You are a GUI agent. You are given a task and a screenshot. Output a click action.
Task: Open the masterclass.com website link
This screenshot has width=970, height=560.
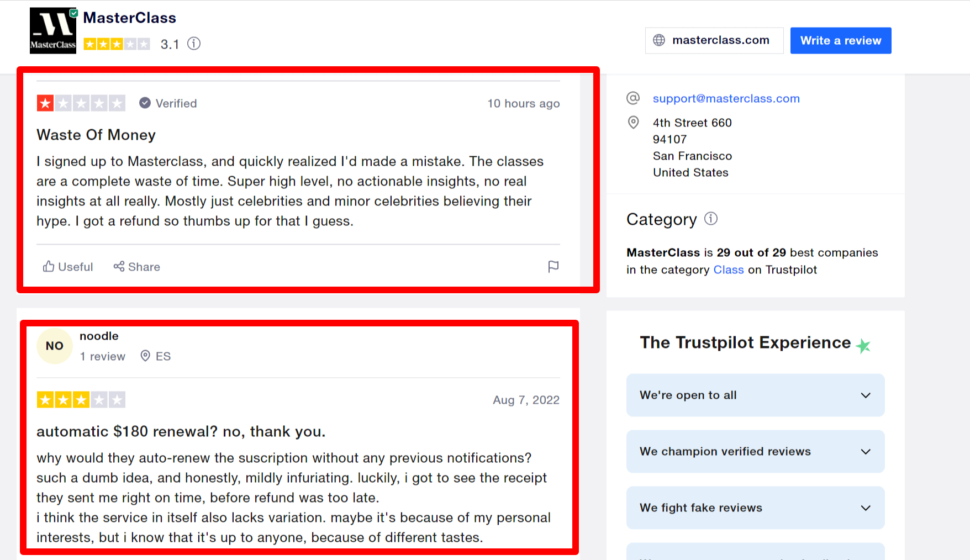pos(720,40)
